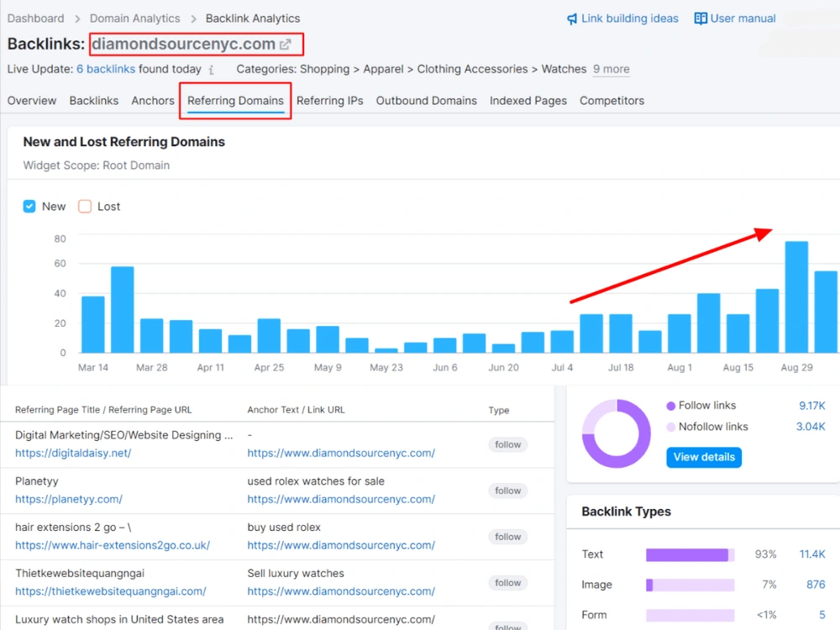Open thietkewebsitequangngai.com link
This screenshot has width=840, height=630.
click(x=110, y=591)
